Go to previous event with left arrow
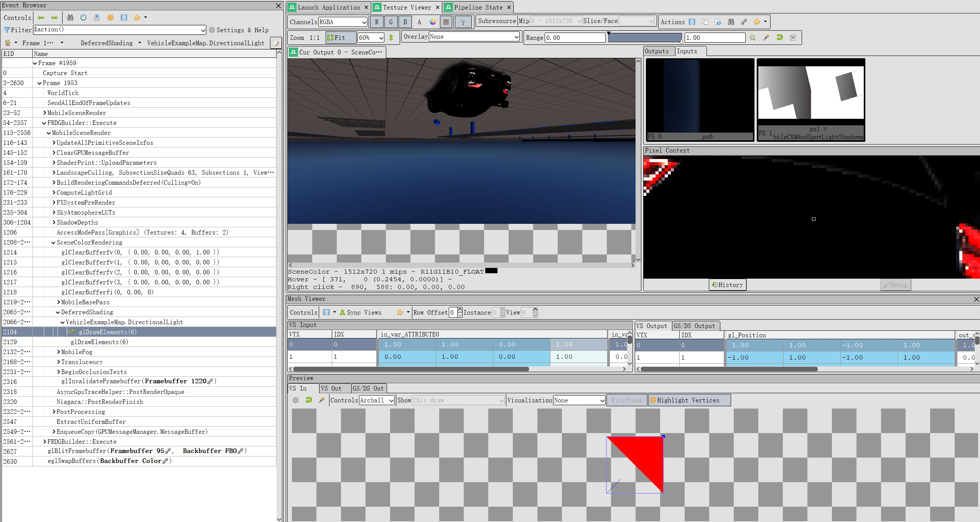The image size is (980, 522). 41,18
